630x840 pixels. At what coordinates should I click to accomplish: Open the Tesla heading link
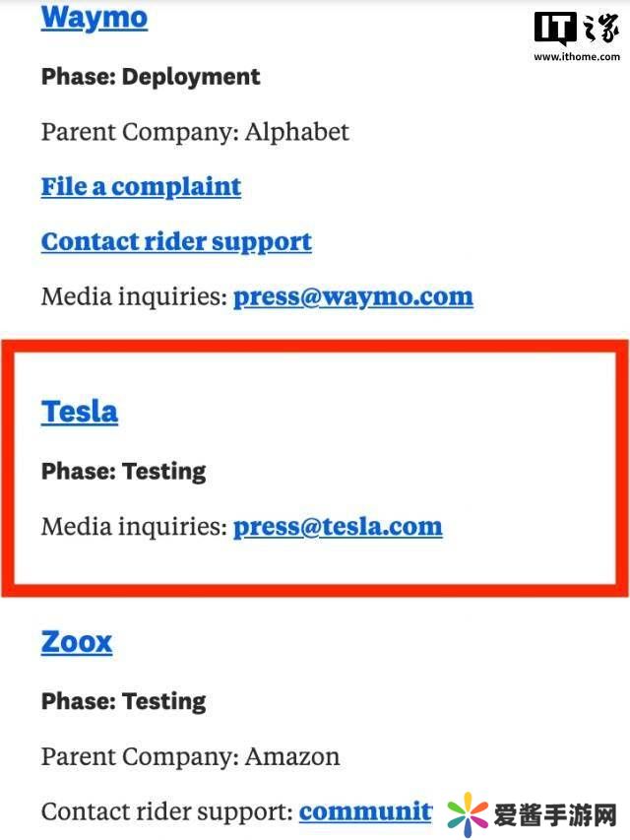(80, 412)
